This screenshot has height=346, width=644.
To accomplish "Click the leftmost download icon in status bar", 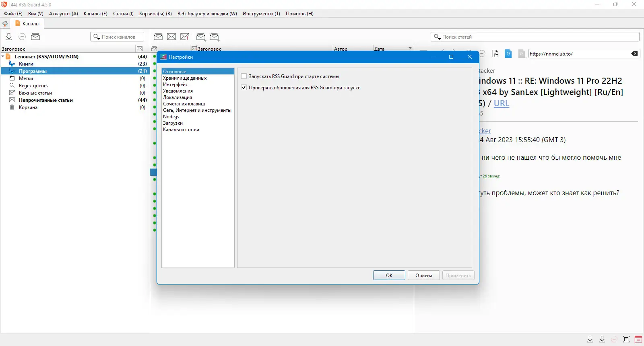I will pos(590,339).
